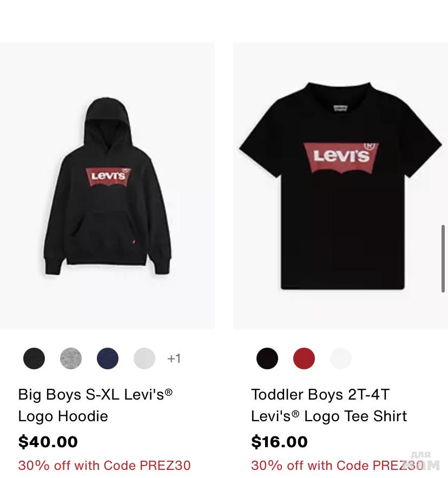Click the vertical scrollbar thumb
Image resolution: width=448 pixels, height=478 pixels.
pyautogui.click(x=443, y=258)
